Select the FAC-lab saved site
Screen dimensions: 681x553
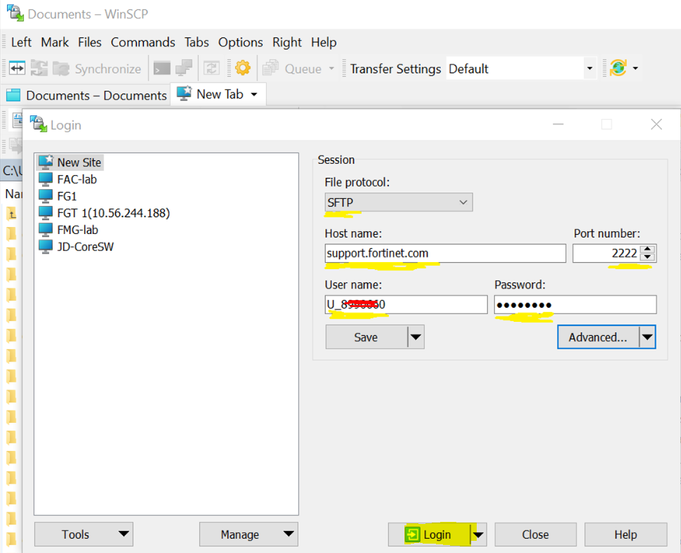(68, 179)
